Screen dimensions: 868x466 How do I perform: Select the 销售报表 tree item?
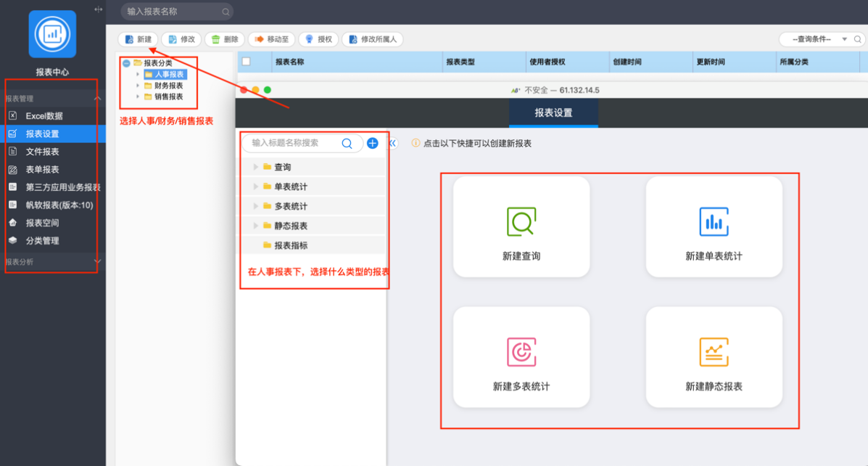coord(168,97)
